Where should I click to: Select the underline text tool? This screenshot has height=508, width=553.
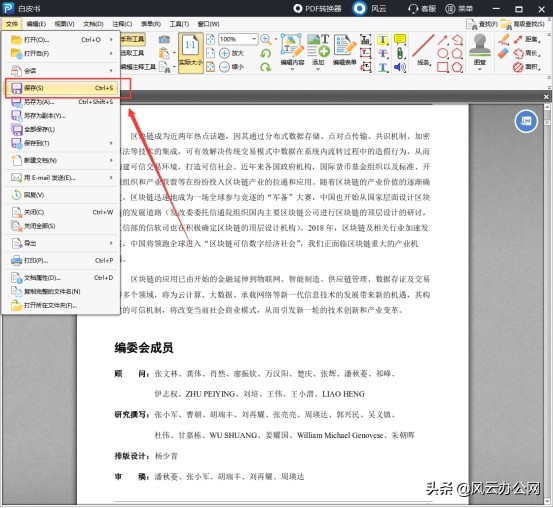[x=383, y=67]
